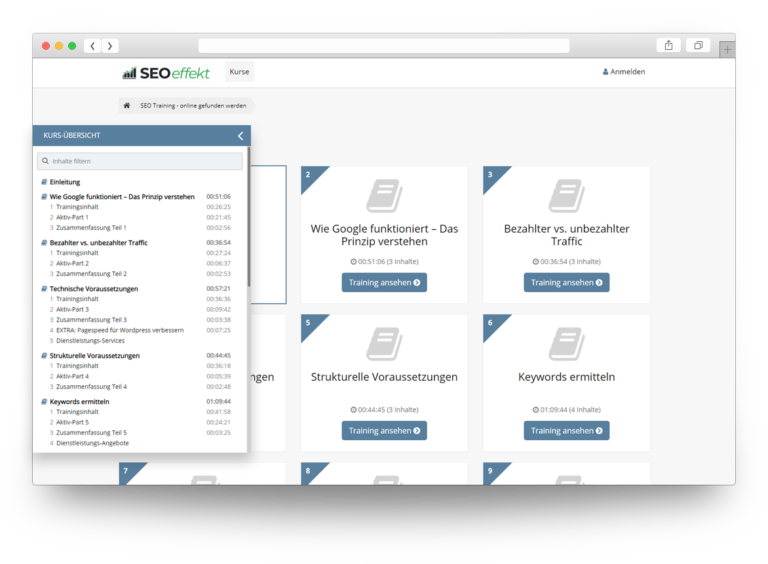Open Dienstleistungs-Services item
This screenshot has height=564, width=768.
tap(90, 340)
